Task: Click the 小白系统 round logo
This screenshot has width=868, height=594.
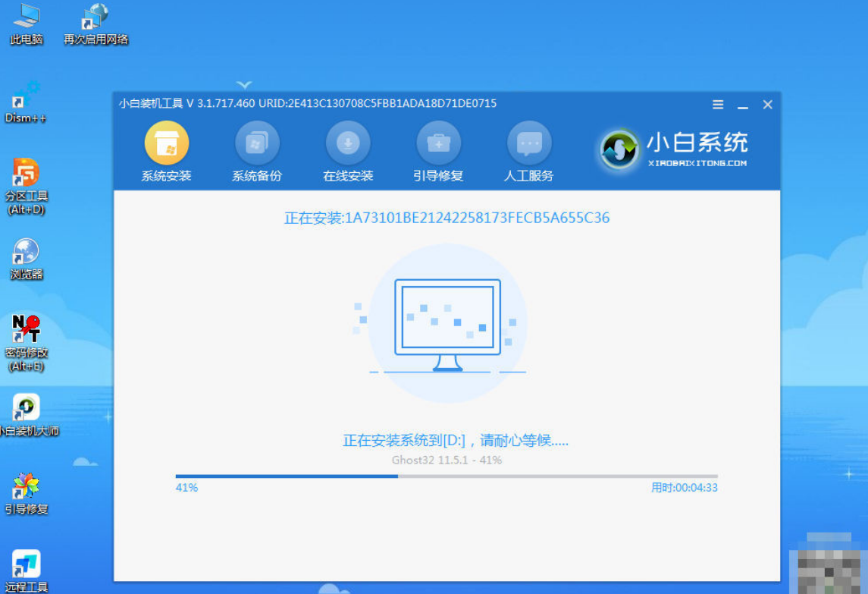Action: pyautogui.click(x=619, y=149)
